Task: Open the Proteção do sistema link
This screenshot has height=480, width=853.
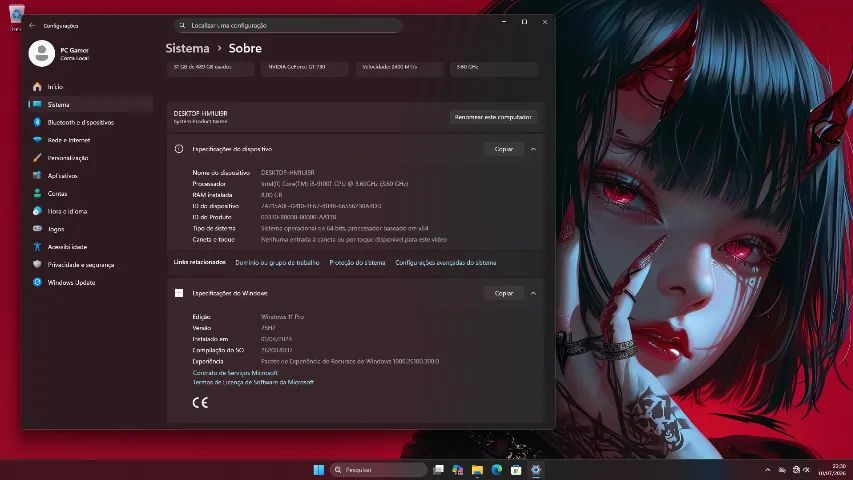Action: pos(357,263)
